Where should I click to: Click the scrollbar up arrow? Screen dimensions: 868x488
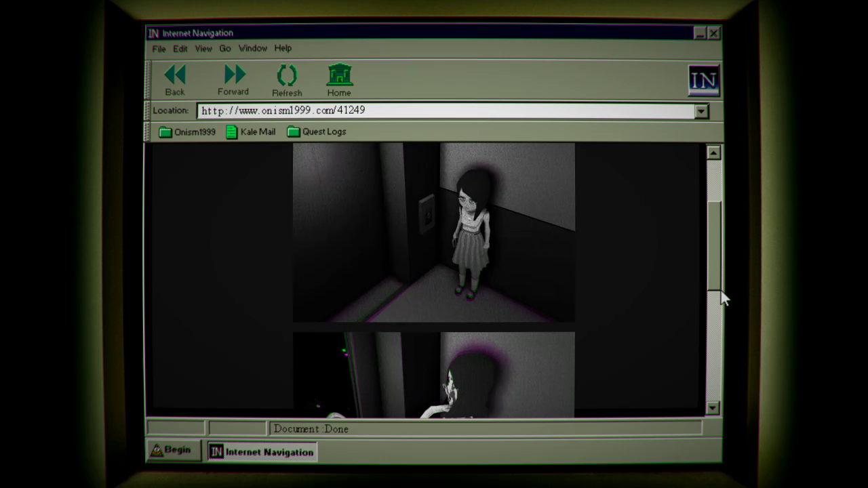click(x=713, y=152)
